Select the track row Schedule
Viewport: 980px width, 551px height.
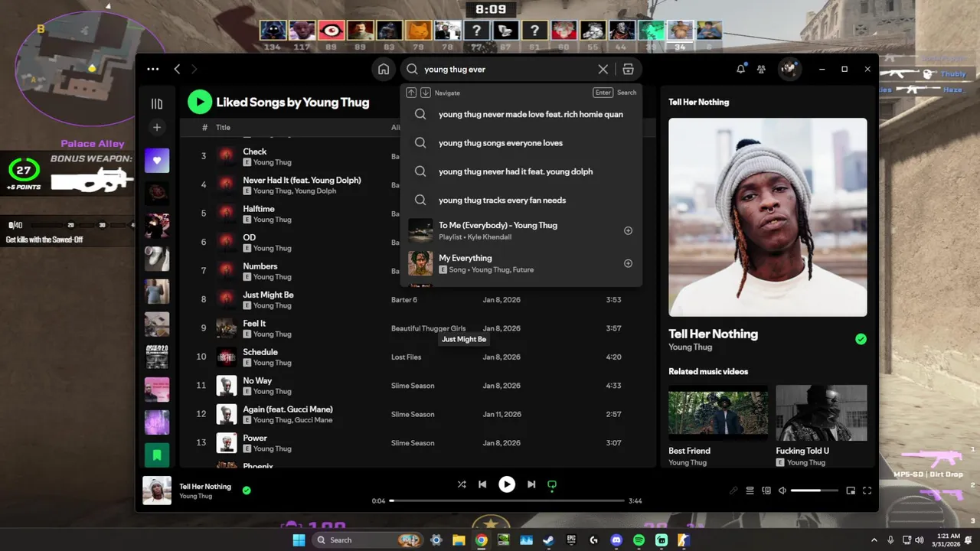coord(417,357)
